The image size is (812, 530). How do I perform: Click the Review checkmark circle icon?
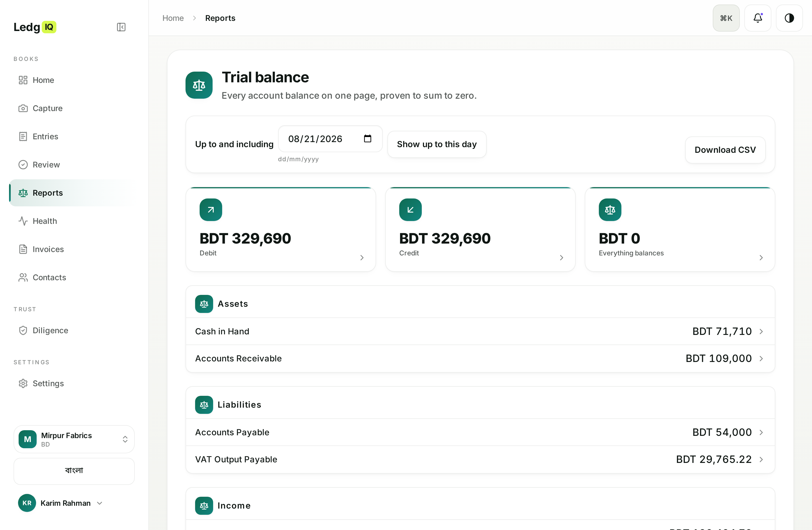point(23,165)
